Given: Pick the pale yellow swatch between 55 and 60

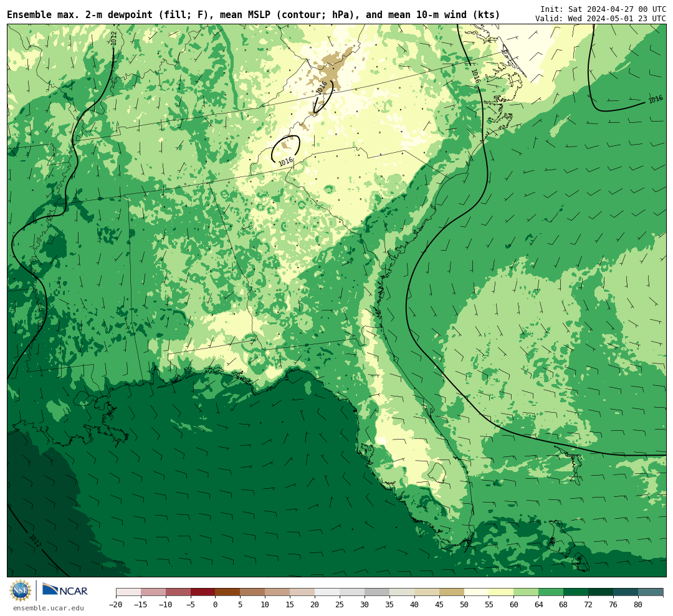Looking at the screenshot, I should point(501,592).
